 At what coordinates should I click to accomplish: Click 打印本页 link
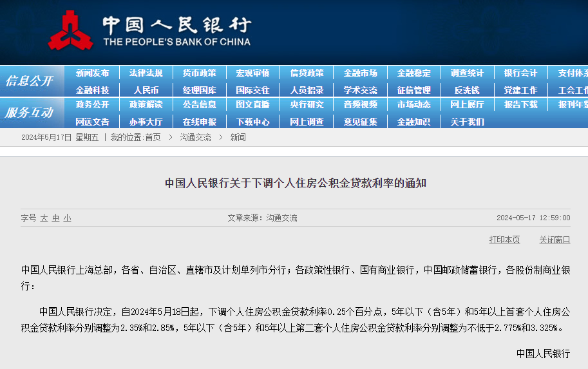(504, 240)
